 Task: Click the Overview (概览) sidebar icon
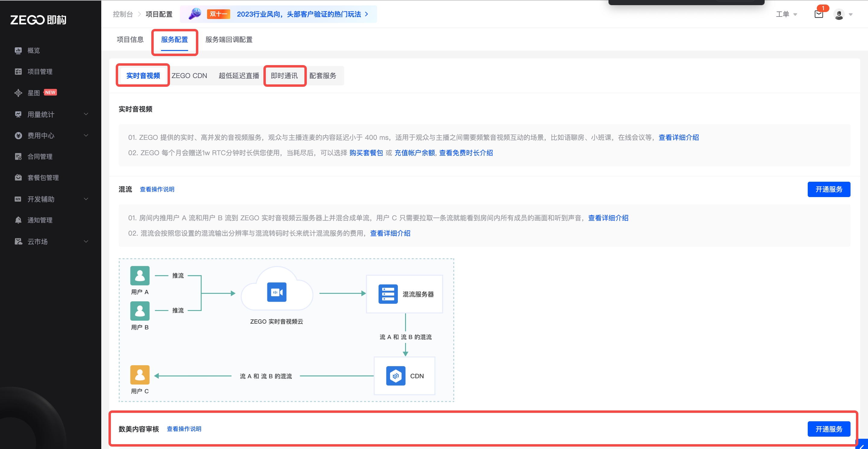[x=18, y=51]
